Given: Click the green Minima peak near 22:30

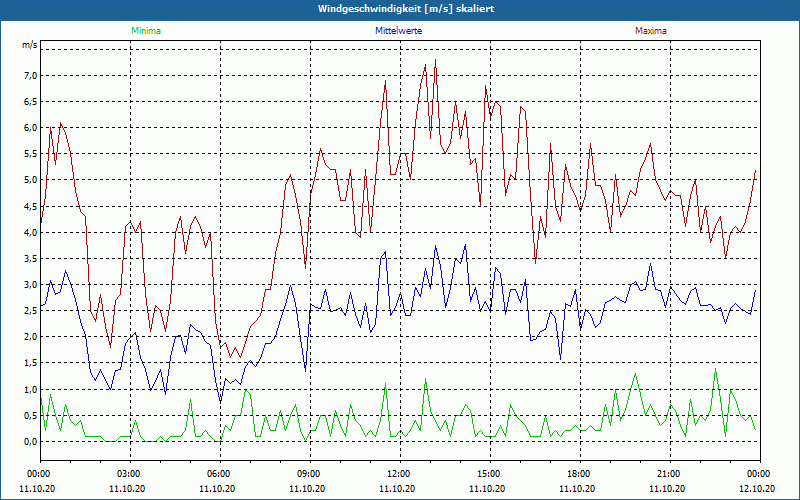Looking at the screenshot, I should pyautogui.click(x=715, y=369).
